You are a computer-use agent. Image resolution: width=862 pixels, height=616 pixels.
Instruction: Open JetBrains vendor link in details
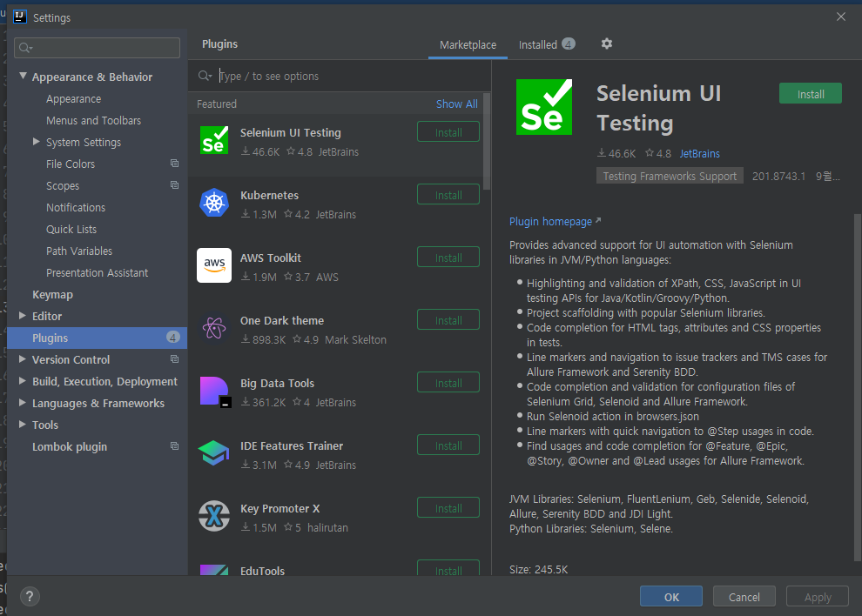coord(699,154)
